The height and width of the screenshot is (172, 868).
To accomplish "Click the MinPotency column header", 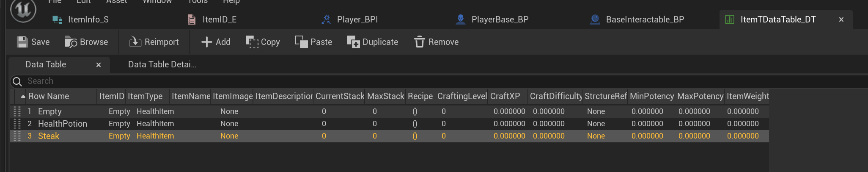I will point(652,96).
